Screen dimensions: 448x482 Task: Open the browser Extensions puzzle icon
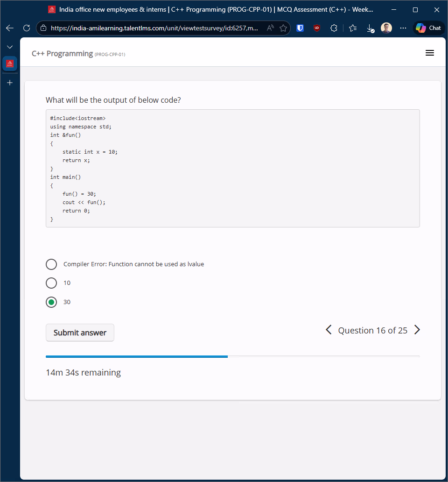coord(334,28)
